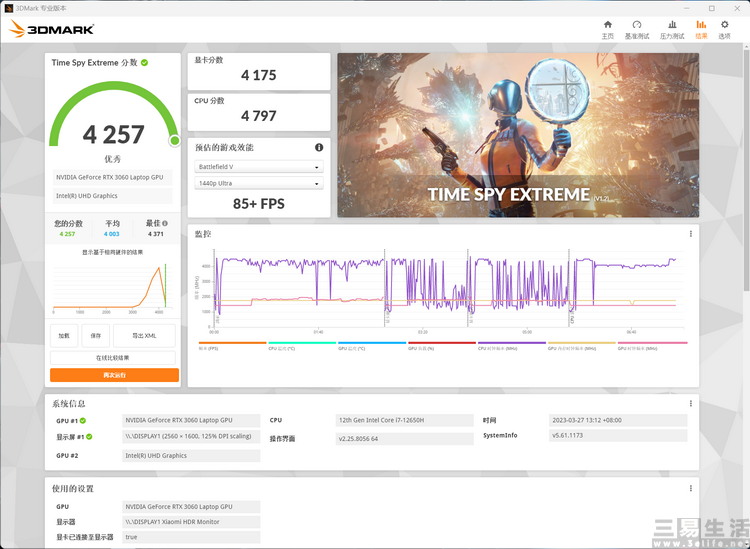This screenshot has width=750, height=549.
Task: Open the three-dot menu in 使用的设置 panel
Action: [x=691, y=488]
